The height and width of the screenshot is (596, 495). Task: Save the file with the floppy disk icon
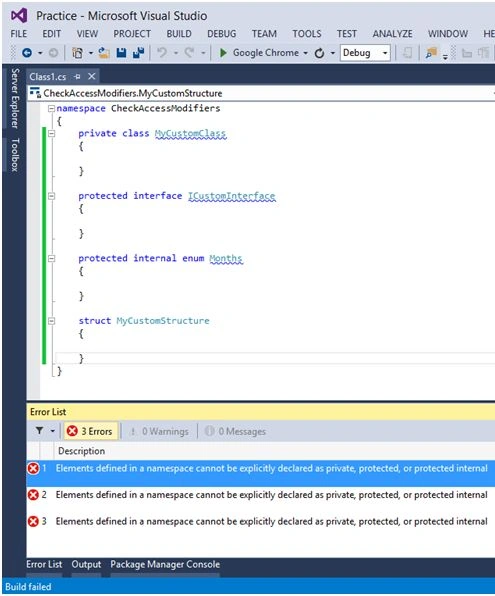[121, 53]
